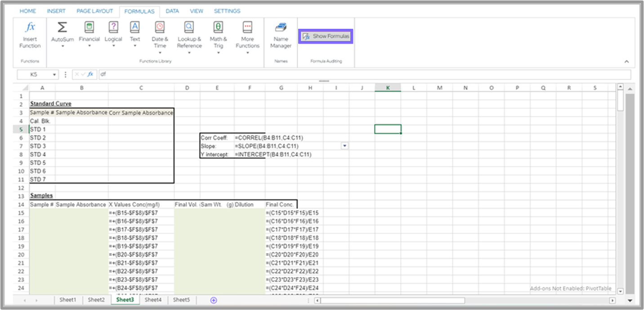Collapse the ribbon with the chevron

point(626,62)
